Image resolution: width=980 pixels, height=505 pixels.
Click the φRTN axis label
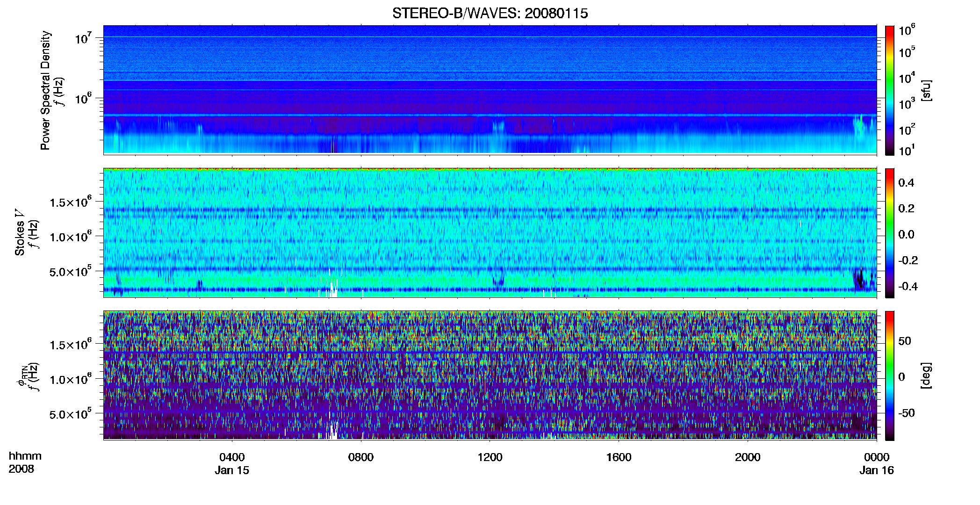click(22, 376)
